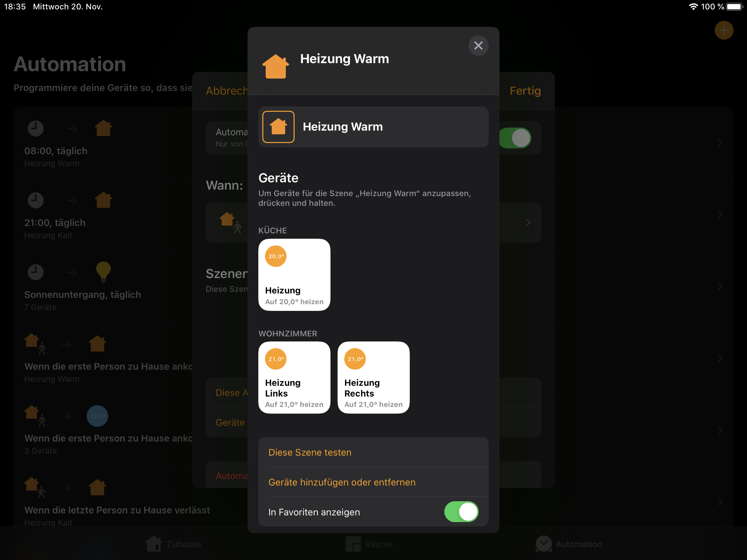Add new automation with plus icon
The image size is (747, 560).
point(724,30)
